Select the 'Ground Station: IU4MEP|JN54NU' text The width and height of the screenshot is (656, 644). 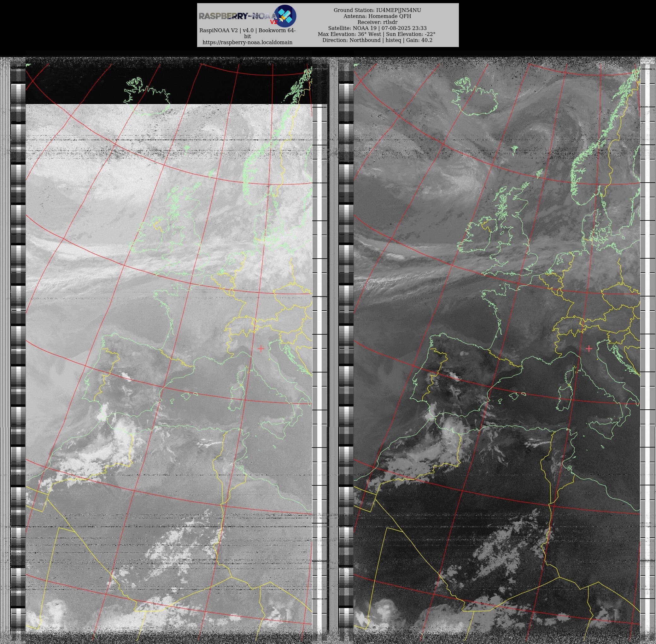377,10
